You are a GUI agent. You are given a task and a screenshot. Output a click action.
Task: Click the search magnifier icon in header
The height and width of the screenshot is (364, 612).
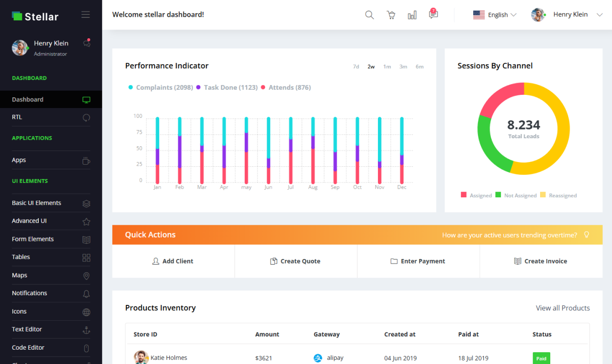[x=370, y=15]
